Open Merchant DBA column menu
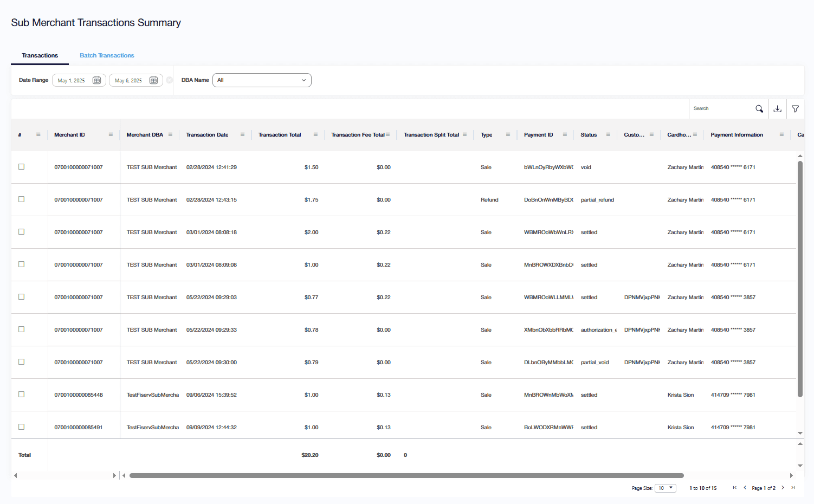This screenshot has height=504, width=814. [x=170, y=134]
